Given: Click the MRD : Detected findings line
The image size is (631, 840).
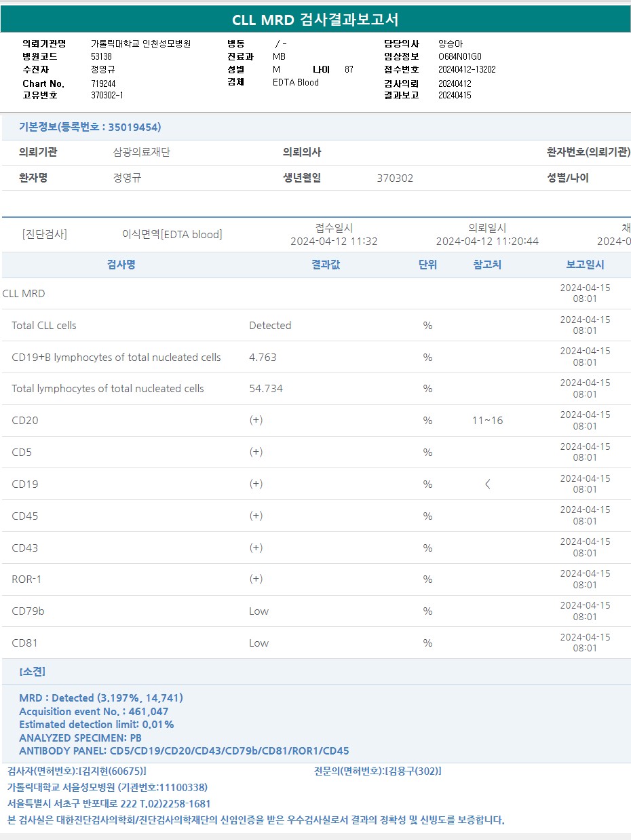Looking at the screenshot, I should click(x=101, y=698).
